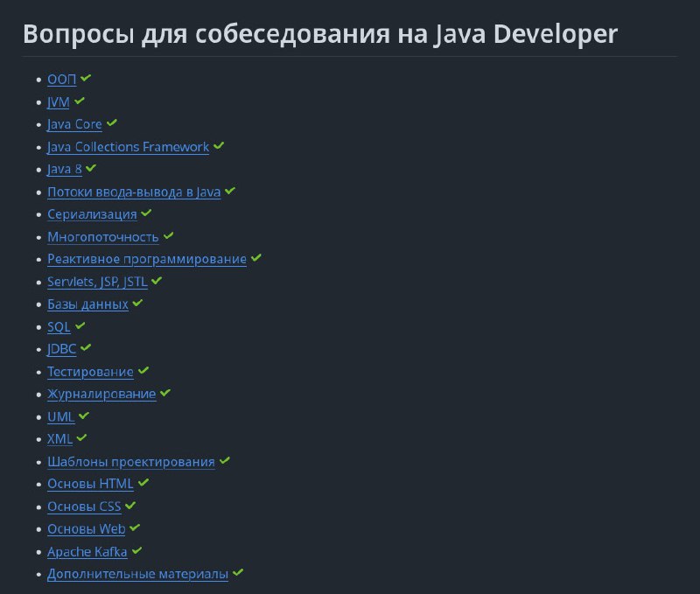Open Реактивное программирование link

[x=147, y=259]
